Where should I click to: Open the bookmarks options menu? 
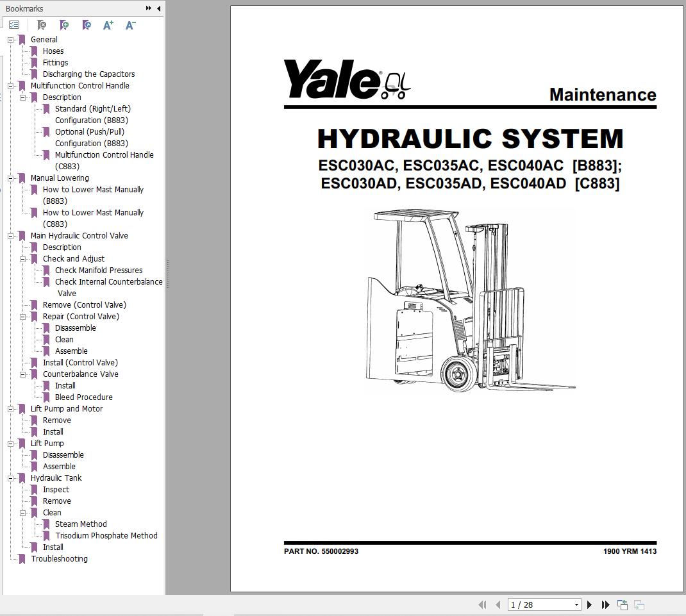pyautogui.click(x=14, y=25)
